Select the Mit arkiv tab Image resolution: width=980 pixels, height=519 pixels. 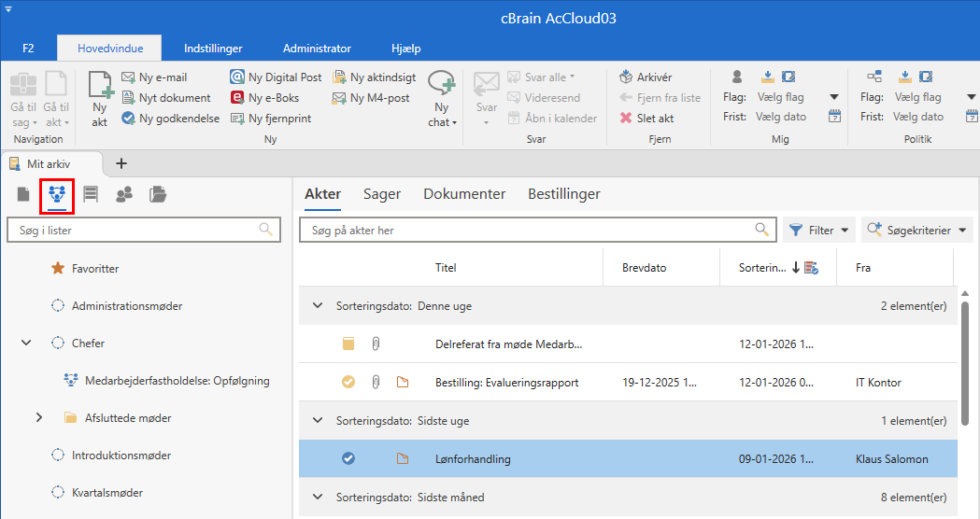(x=50, y=163)
